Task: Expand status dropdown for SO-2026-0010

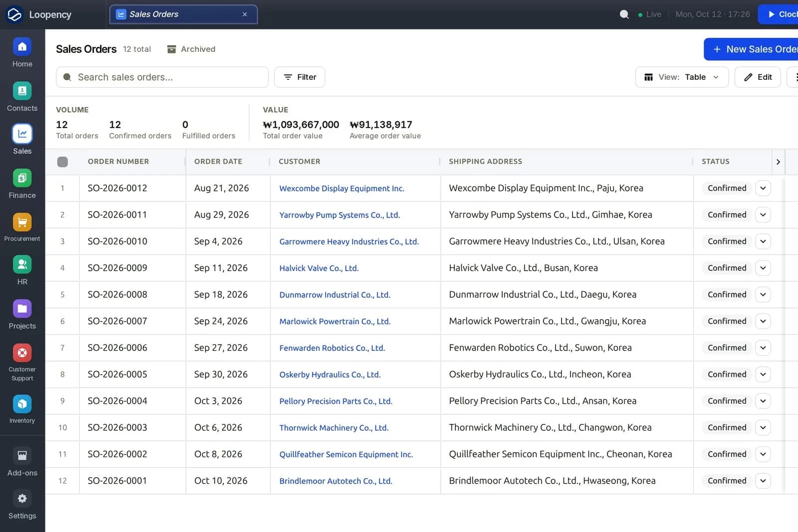Action: click(x=763, y=241)
